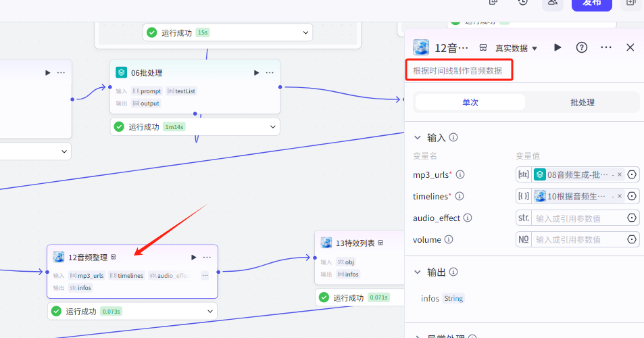Run the partially hidden left node
The height and width of the screenshot is (338, 644).
(x=48, y=73)
